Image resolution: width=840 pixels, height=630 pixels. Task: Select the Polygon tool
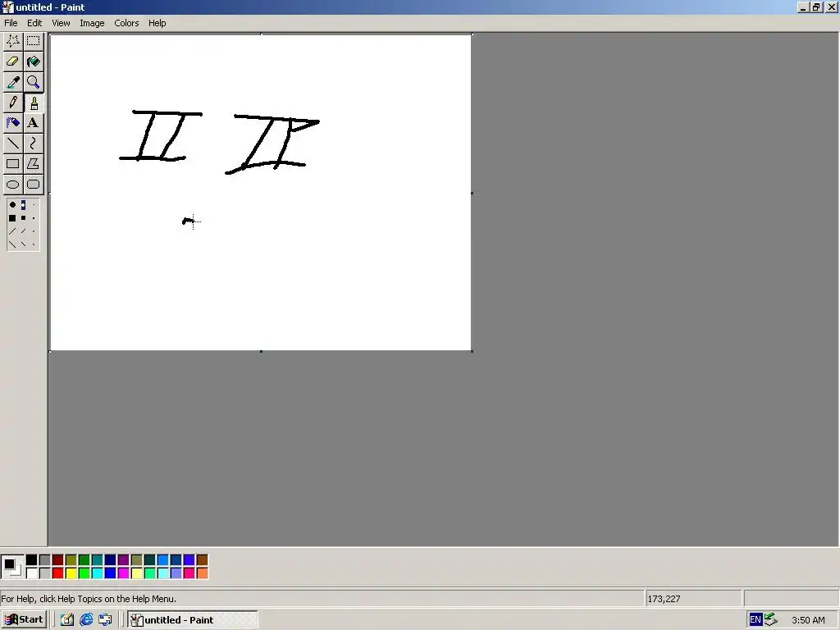click(33, 163)
